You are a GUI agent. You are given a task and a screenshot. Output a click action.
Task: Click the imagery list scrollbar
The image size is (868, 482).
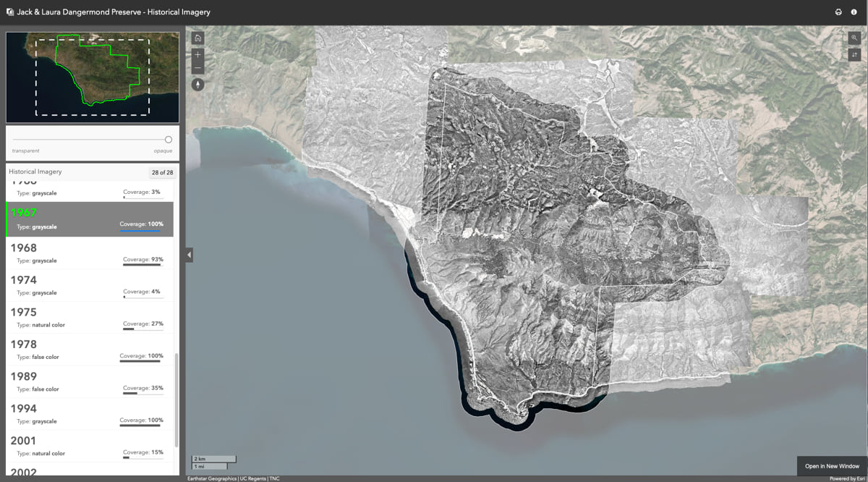coord(176,399)
